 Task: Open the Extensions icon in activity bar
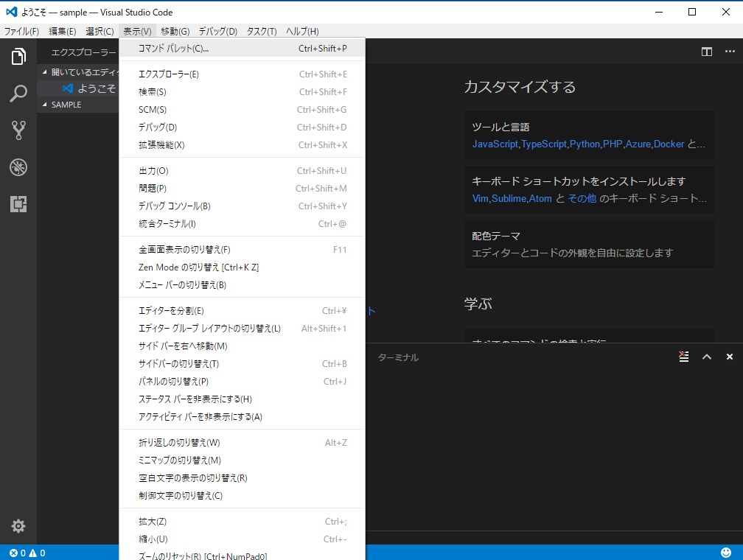(x=18, y=204)
